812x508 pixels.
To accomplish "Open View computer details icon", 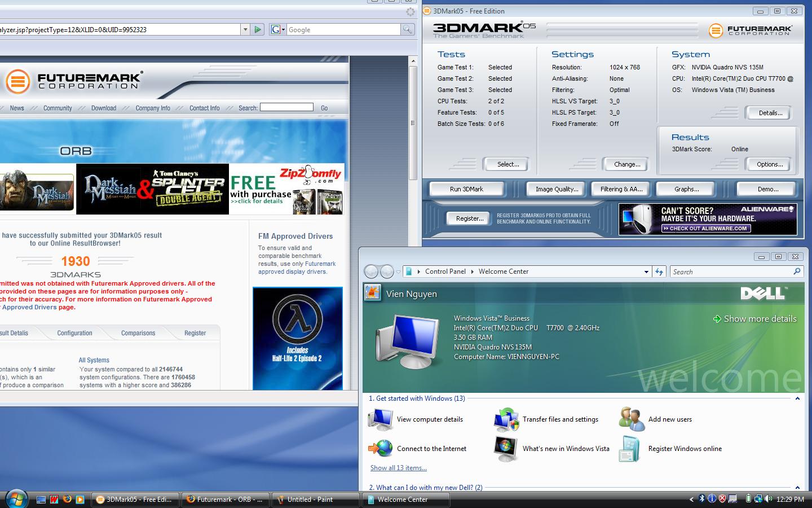I will pos(381,419).
